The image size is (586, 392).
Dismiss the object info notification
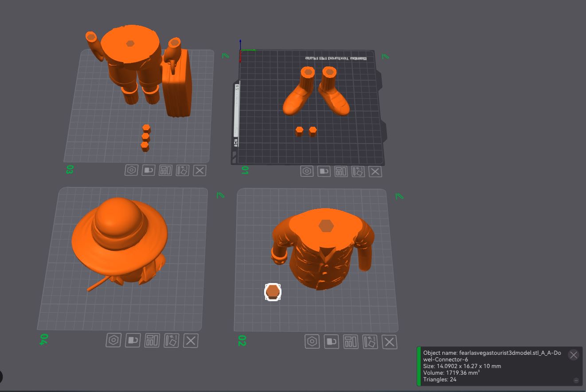574,355
